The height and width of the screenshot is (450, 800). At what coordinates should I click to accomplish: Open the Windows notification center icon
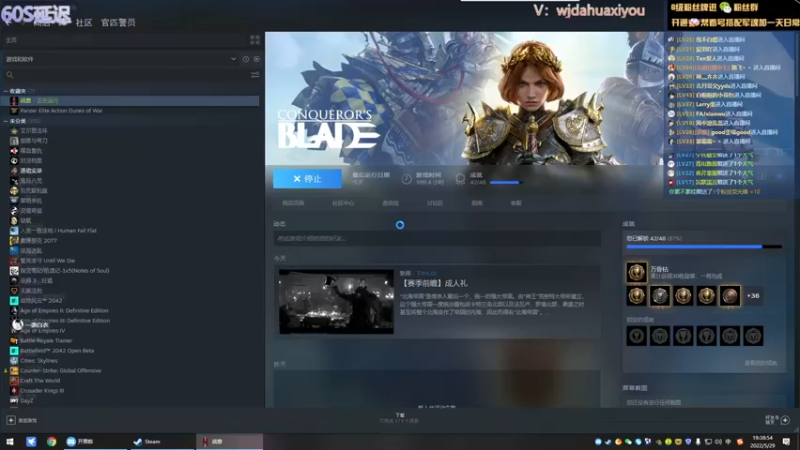pos(786,442)
